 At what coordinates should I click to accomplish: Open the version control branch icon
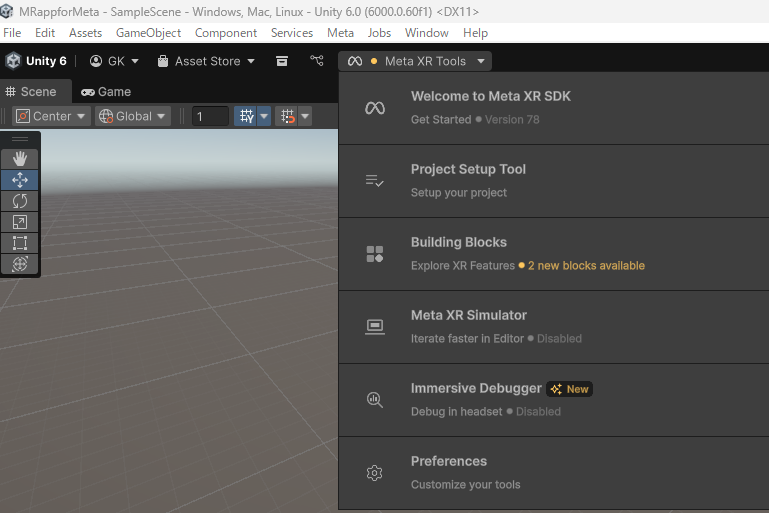tap(317, 61)
